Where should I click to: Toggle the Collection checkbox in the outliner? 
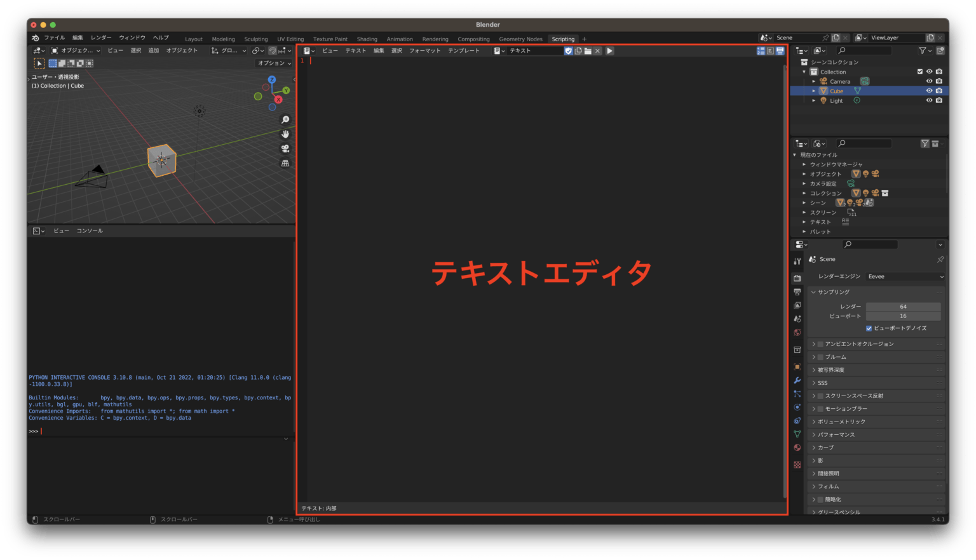coord(919,71)
